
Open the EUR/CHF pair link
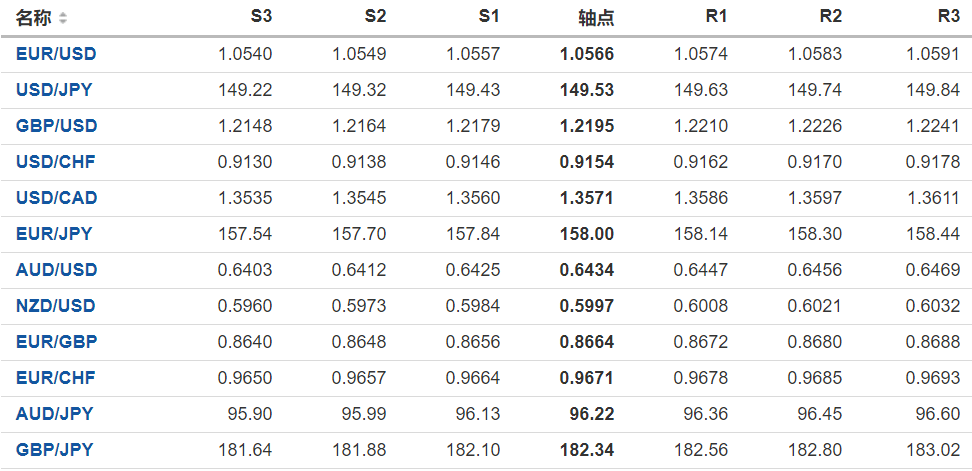(55, 378)
